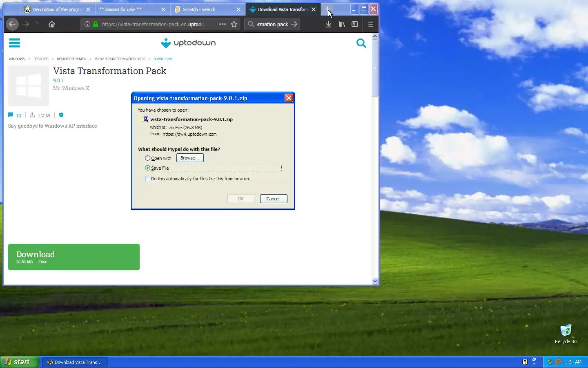The width and height of the screenshot is (588, 368).
Task: Click the page scrollbar down arrow
Action: [375, 281]
